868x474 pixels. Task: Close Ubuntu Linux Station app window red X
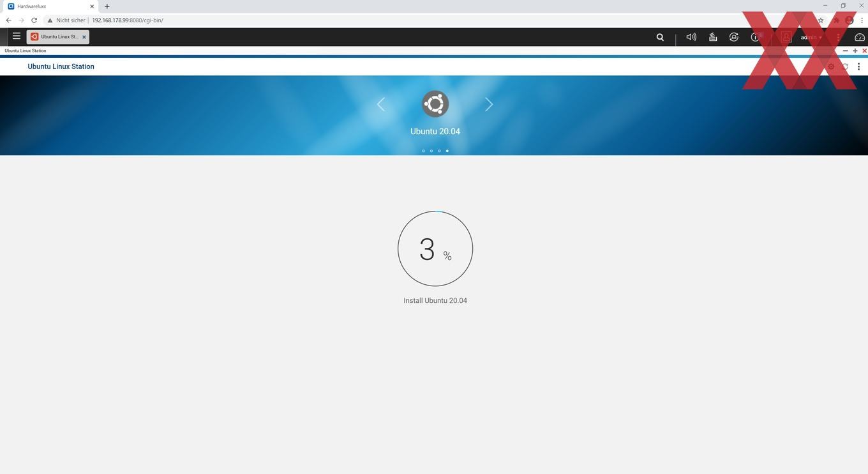tap(864, 50)
